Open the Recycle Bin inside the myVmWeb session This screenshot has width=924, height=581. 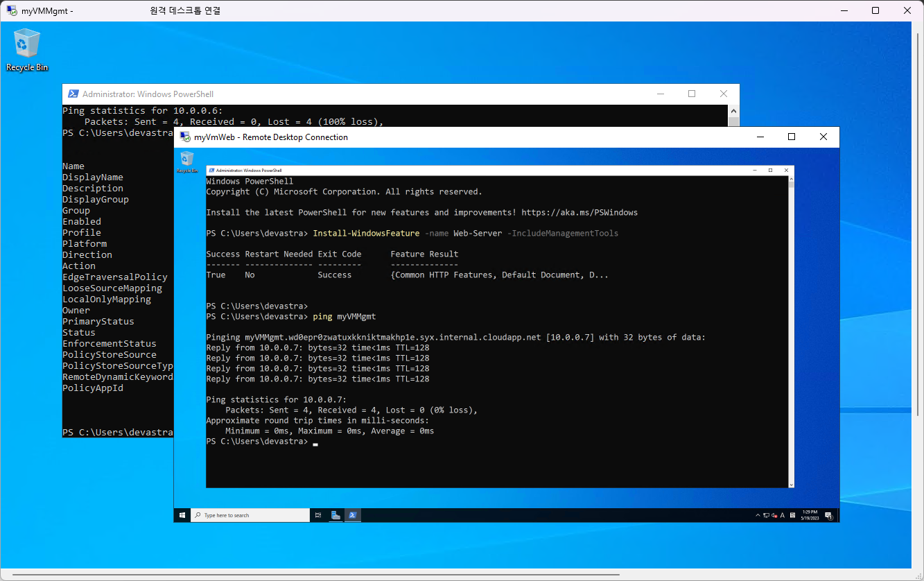(186, 162)
